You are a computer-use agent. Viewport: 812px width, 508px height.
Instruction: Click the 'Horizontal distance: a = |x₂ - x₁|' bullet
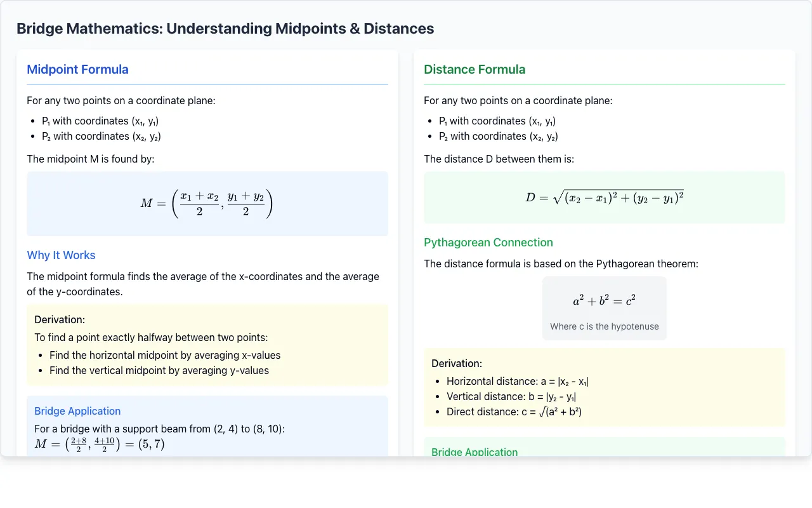518,381
